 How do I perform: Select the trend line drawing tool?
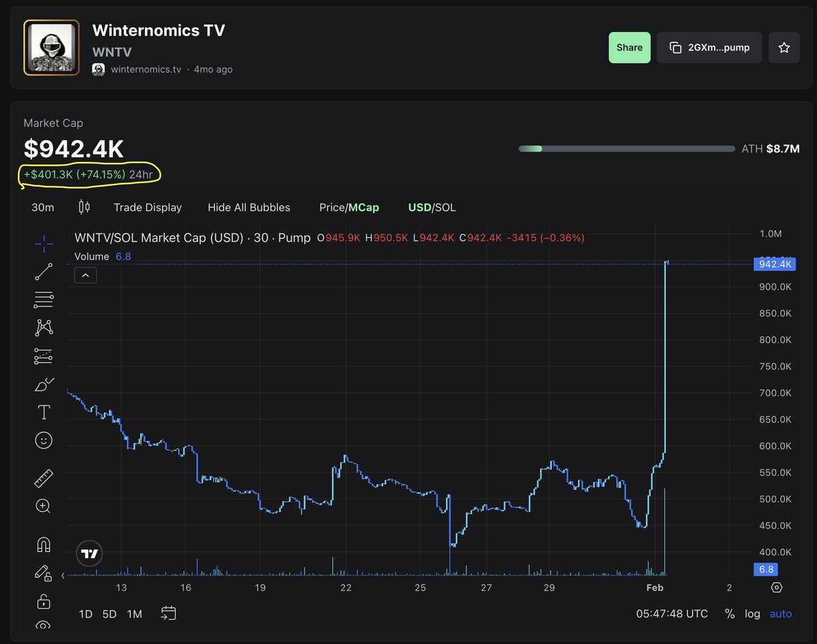pyautogui.click(x=44, y=272)
